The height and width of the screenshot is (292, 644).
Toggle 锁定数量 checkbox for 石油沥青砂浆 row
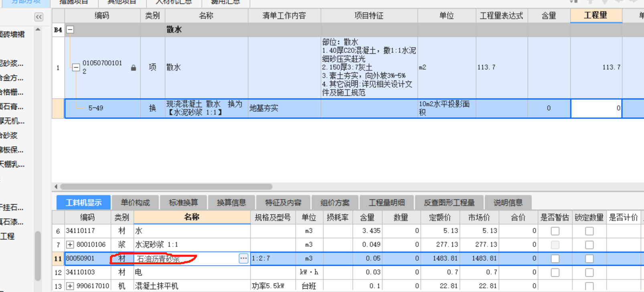[x=589, y=259]
